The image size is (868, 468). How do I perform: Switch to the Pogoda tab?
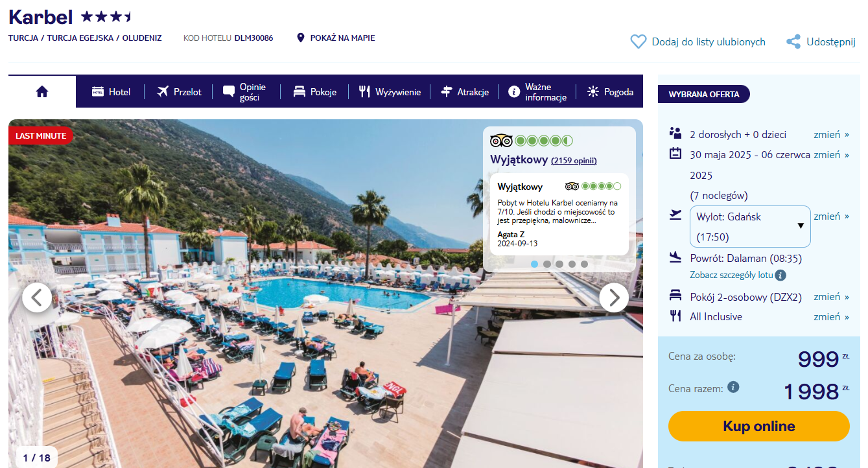[610, 91]
